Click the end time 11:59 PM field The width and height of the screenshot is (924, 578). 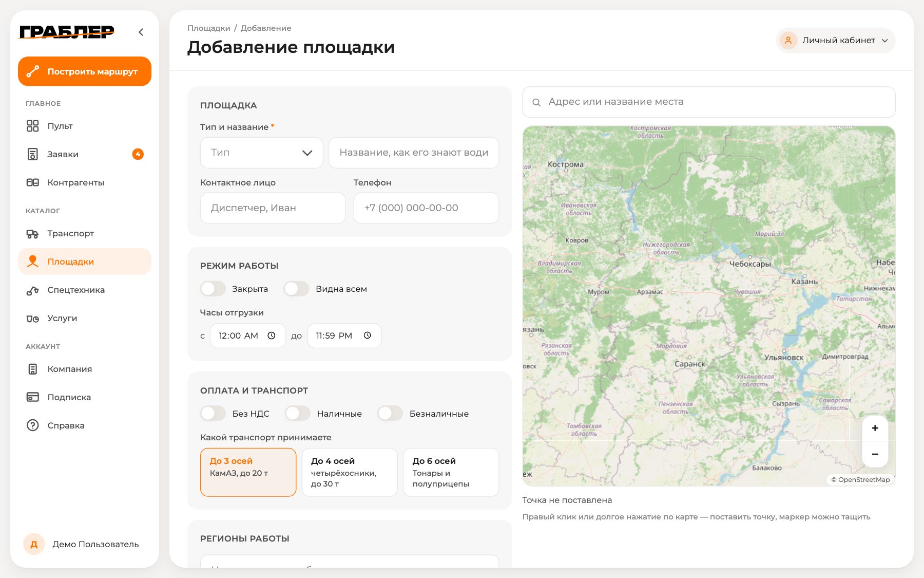coord(344,335)
